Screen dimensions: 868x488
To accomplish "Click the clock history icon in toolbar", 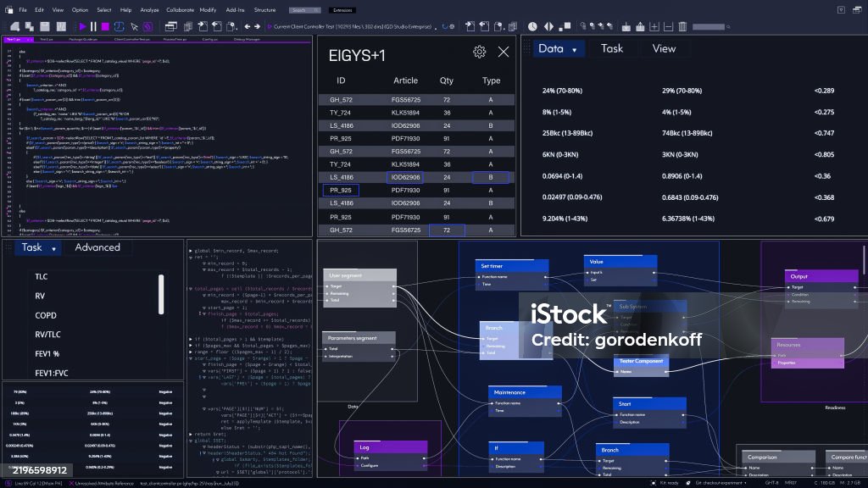I will click(532, 26).
